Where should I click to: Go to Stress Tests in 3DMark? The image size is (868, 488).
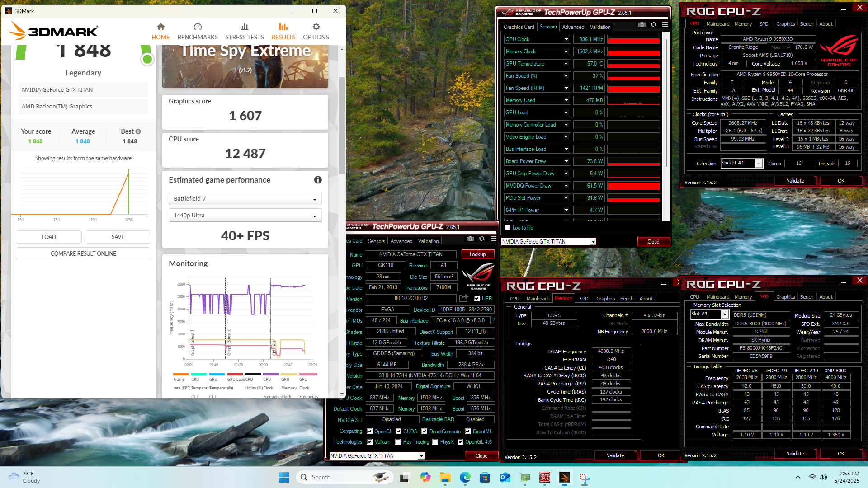point(245,32)
